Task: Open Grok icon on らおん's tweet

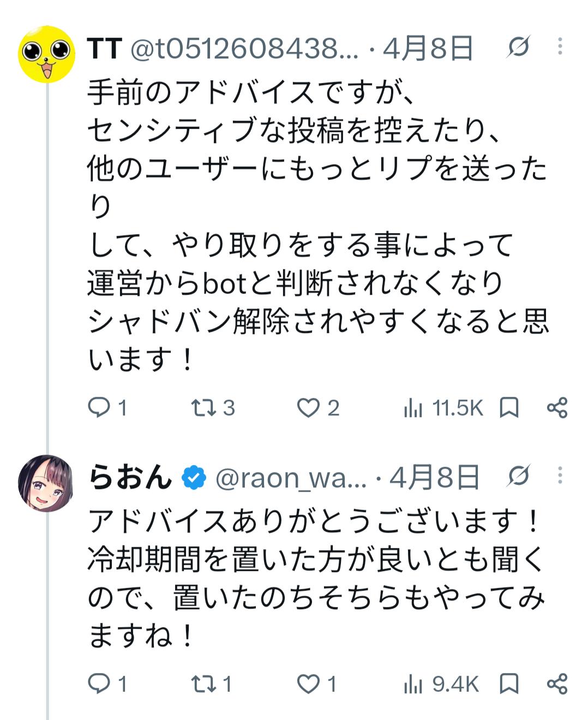Action: click(518, 477)
